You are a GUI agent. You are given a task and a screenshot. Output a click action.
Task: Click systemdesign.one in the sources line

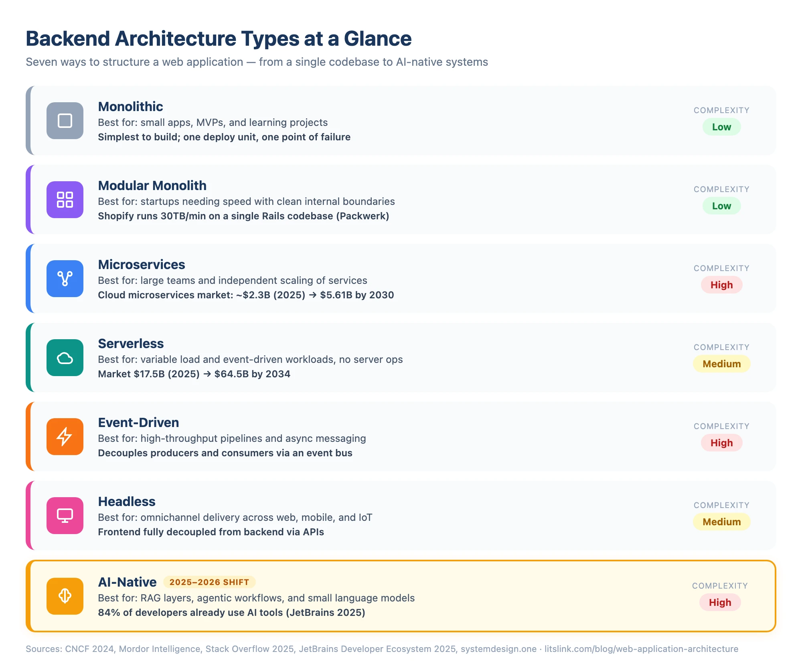[x=498, y=649]
